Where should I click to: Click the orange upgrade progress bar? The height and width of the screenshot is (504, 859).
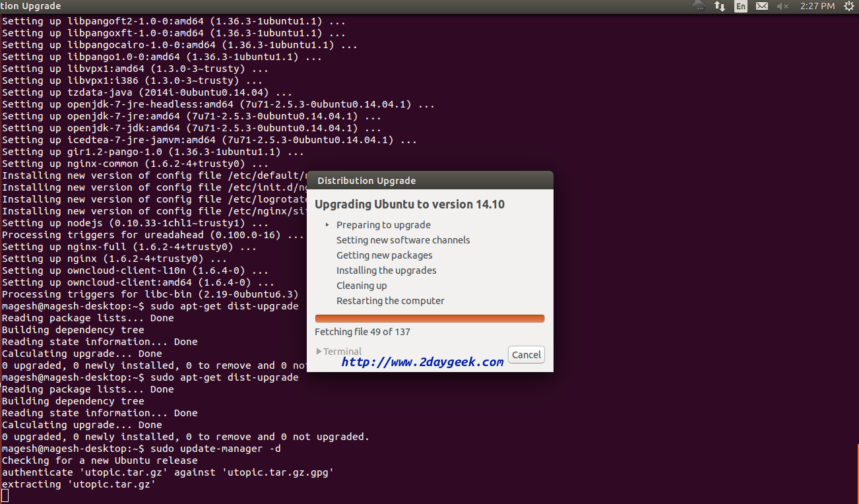point(430,319)
